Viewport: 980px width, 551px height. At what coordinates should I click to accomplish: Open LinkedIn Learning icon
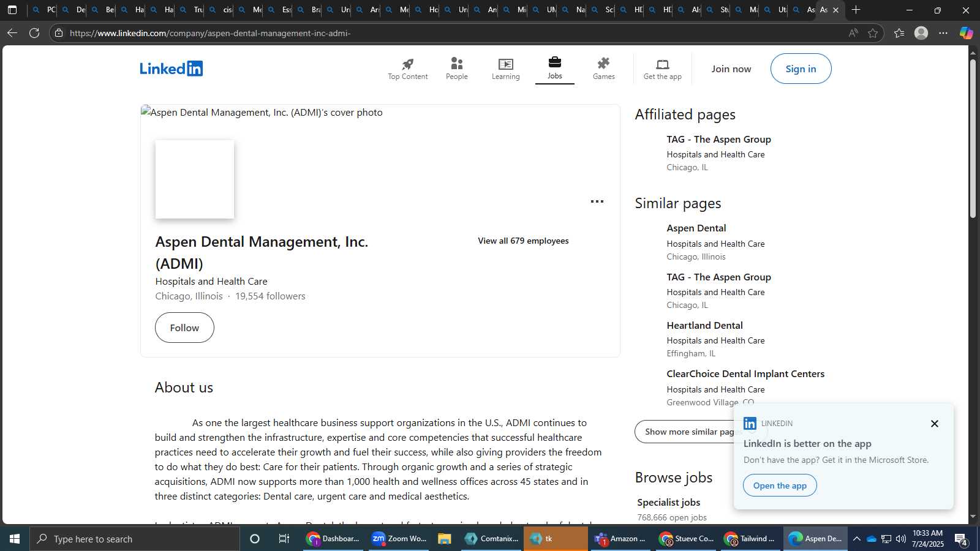point(506,64)
